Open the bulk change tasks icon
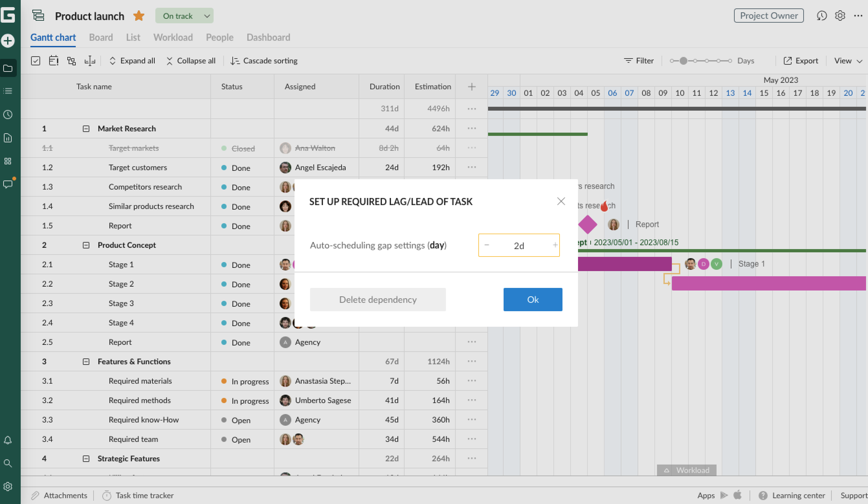 (x=36, y=60)
